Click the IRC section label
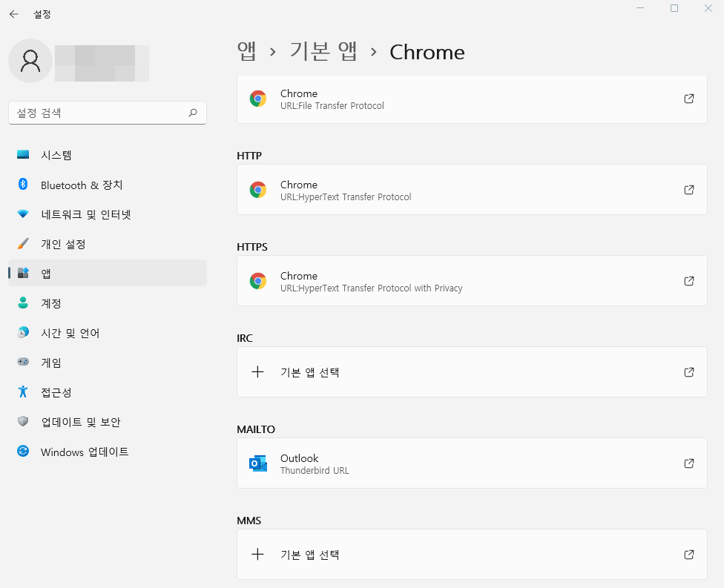Screen dimensions: 724x588 click(245, 338)
